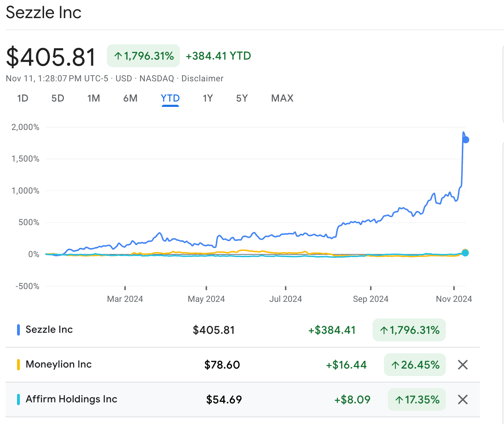Click the blue endpoint dot on Sezzle line

point(466,140)
